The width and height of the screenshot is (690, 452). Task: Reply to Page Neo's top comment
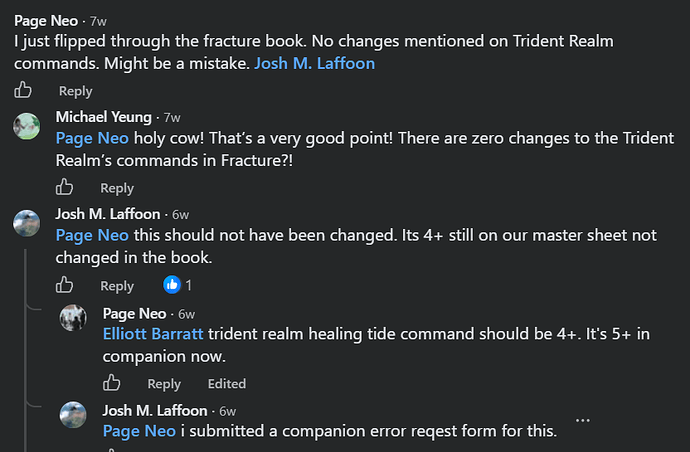point(76,91)
